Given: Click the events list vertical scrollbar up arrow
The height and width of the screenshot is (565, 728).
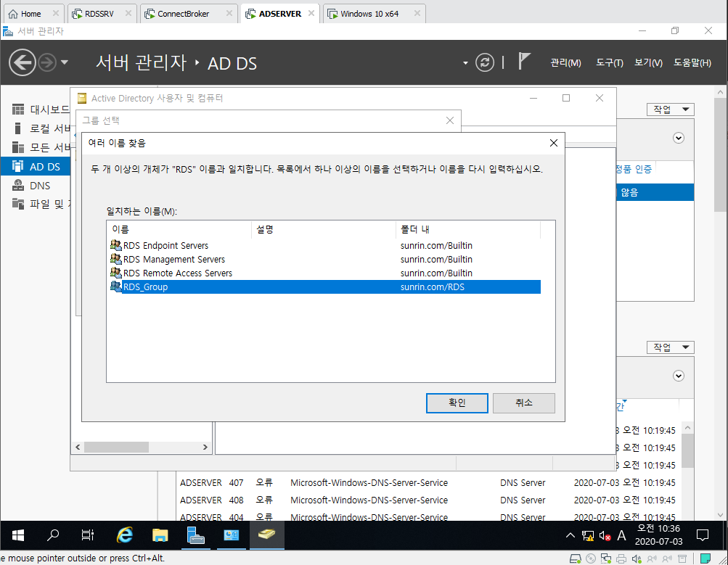Looking at the screenshot, I should 687,428.
